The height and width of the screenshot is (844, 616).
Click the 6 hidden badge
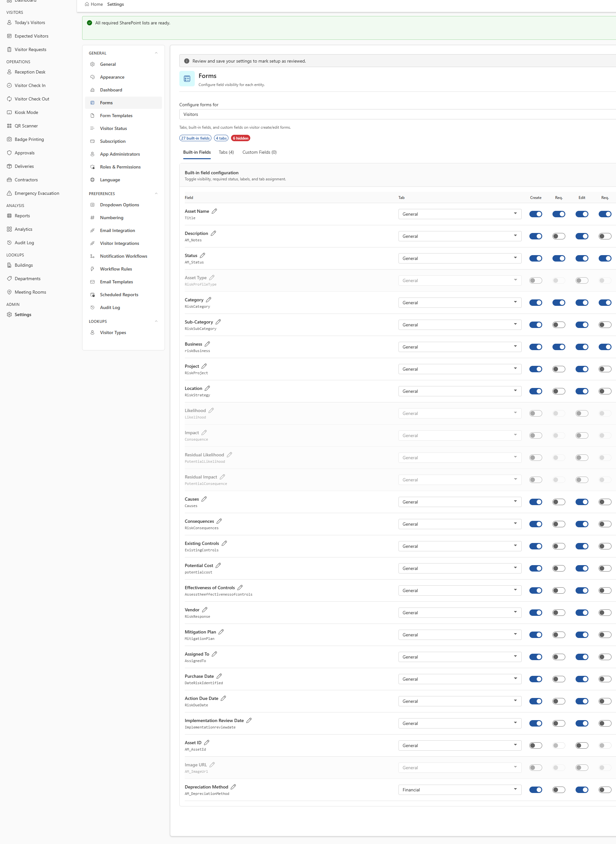(241, 138)
